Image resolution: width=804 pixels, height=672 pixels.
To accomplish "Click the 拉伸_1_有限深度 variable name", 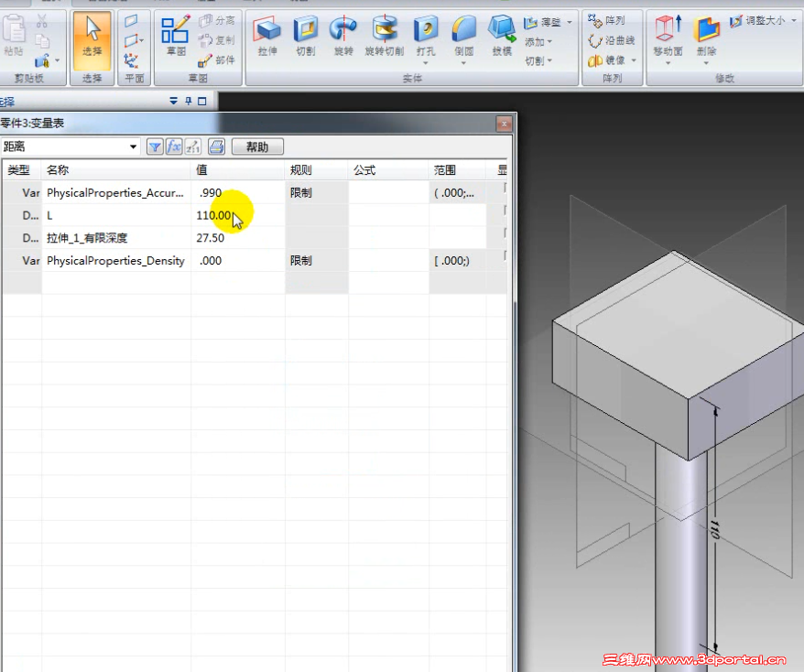I will 87,238.
